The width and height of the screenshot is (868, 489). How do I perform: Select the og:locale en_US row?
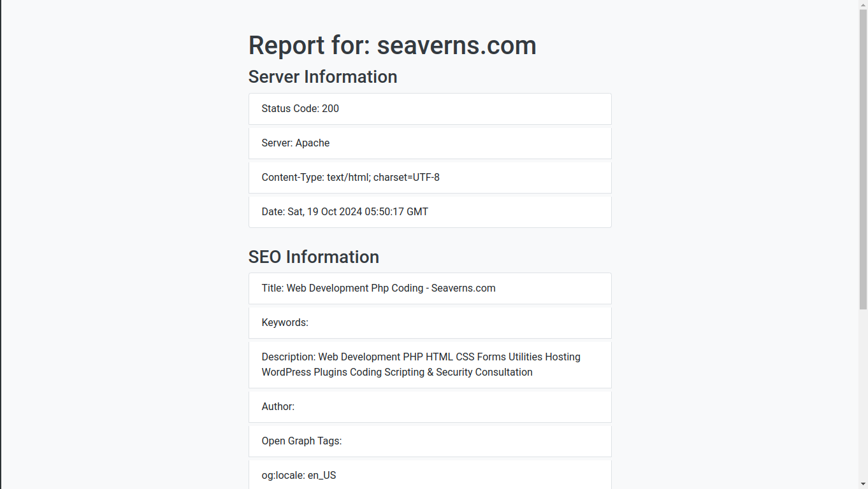430,474
